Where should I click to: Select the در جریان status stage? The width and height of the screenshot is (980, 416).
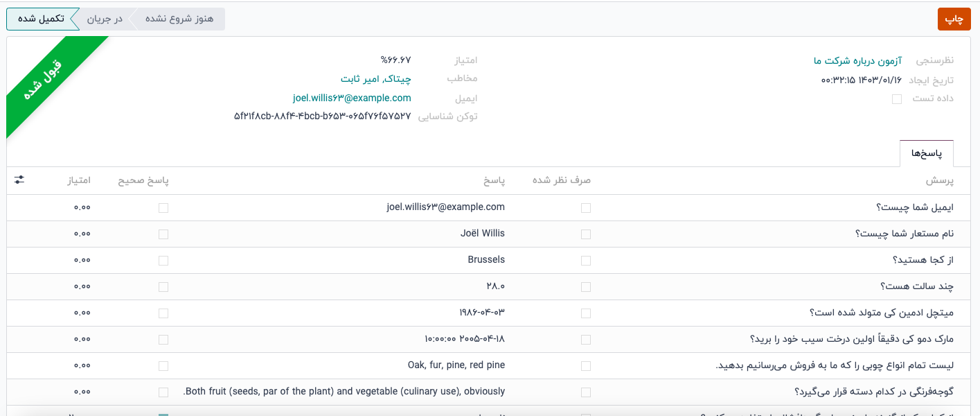(x=105, y=19)
